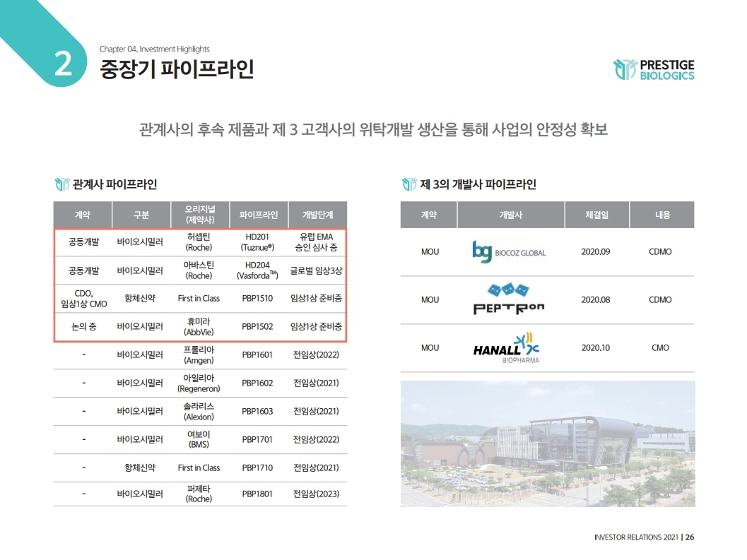
Task: Click MOU in the Biocoz Global row
Action: pyautogui.click(x=430, y=252)
